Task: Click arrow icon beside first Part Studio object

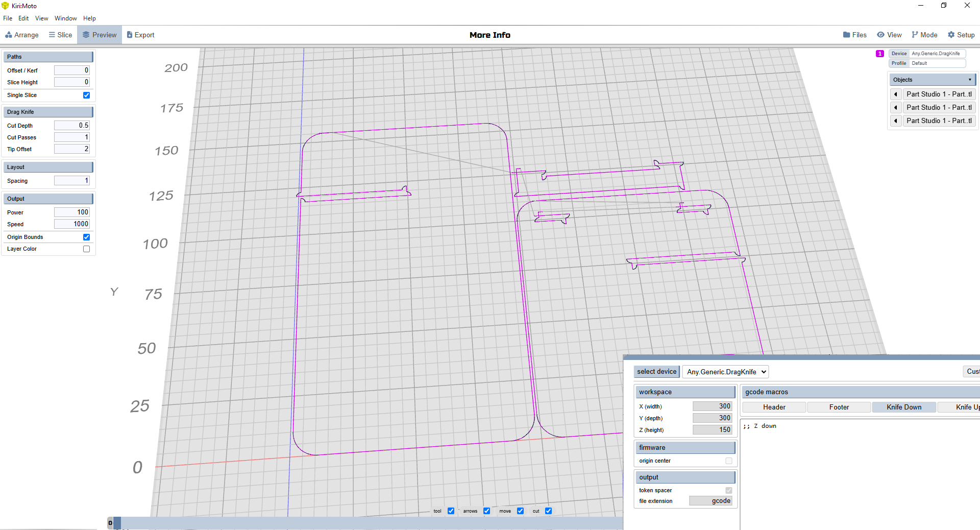Action: [896, 94]
